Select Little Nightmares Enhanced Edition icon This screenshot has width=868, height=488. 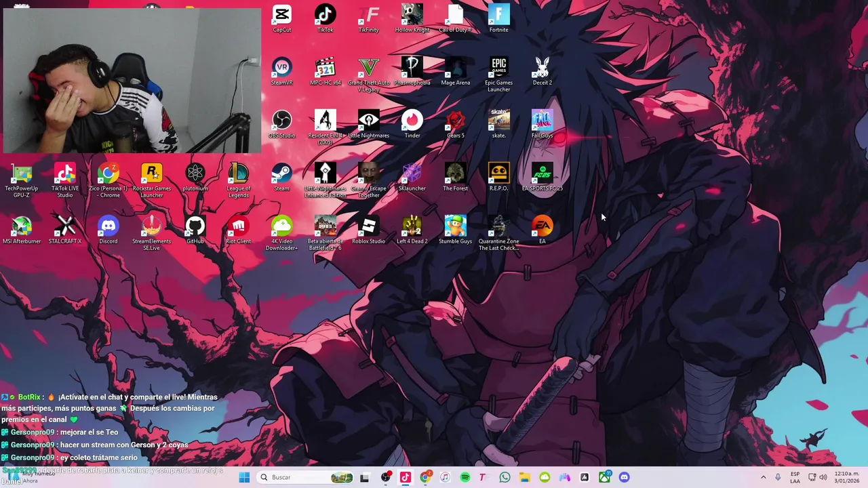[x=325, y=180]
